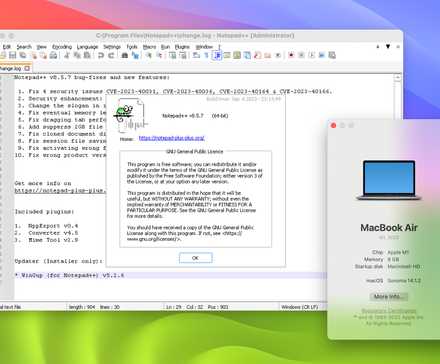Close the change.log tab
This screenshot has width=440, height=364.
tap(27, 68)
